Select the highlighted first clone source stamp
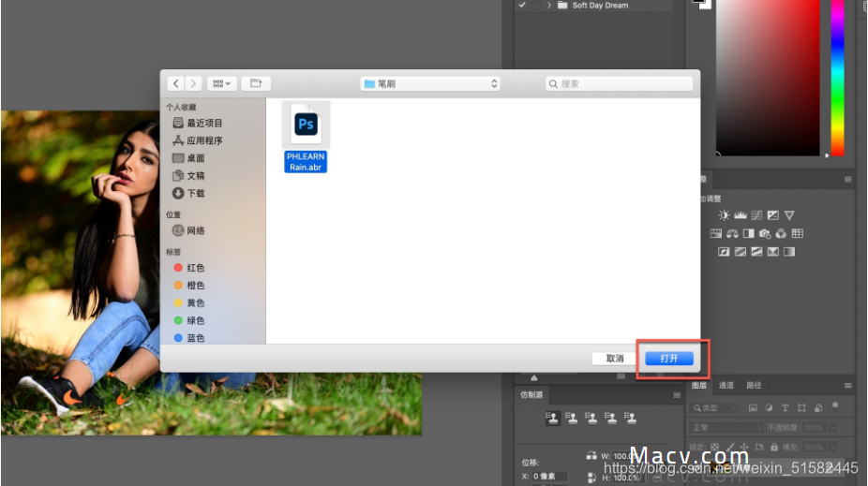The image size is (868, 486). 552,418
